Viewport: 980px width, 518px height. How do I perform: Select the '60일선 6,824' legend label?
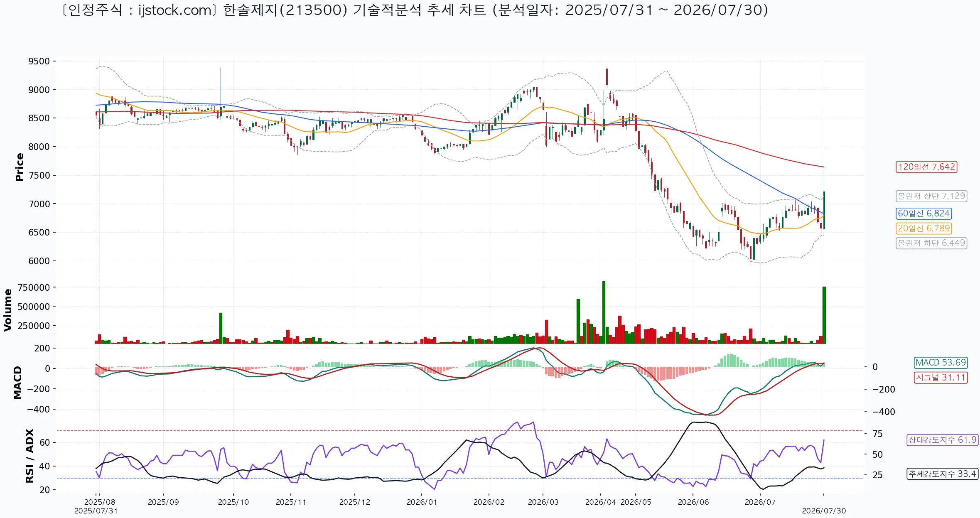click(924, 214)
